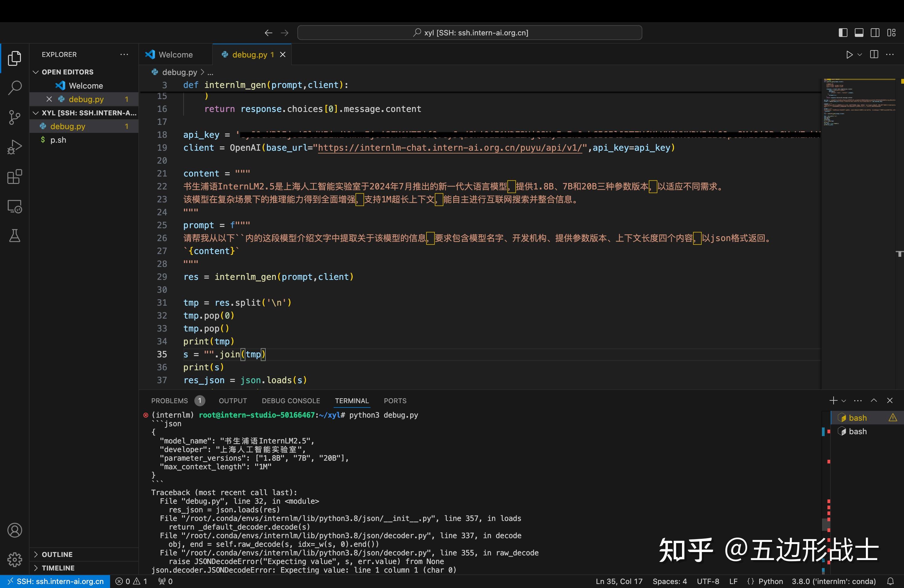Open editor More Actions ellipsis
The width and height of the screenshot is (904, 588).
pos(890,54)
